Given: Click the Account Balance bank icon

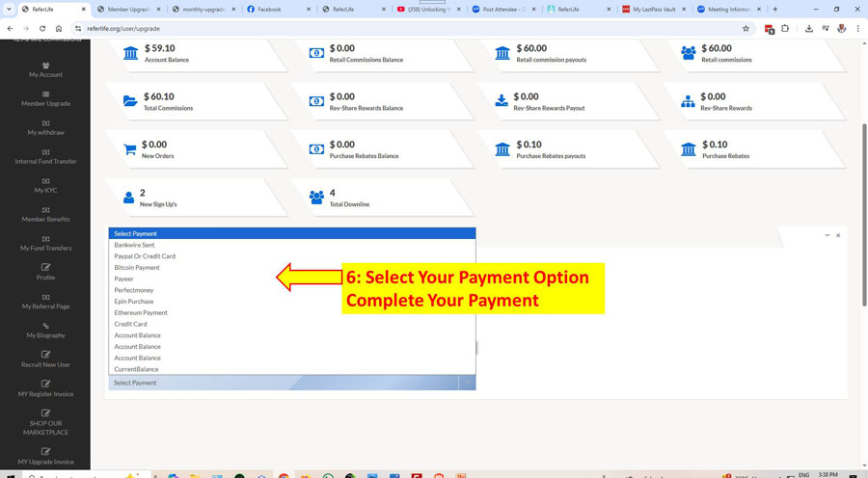Looking at the screenshot, I should click(130, 53).
